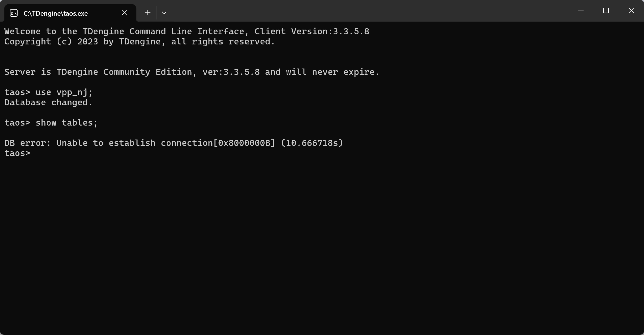Expand the new tab profile dropdown chevron
This screenshot has width=644, height=335.
coord(164,13)
